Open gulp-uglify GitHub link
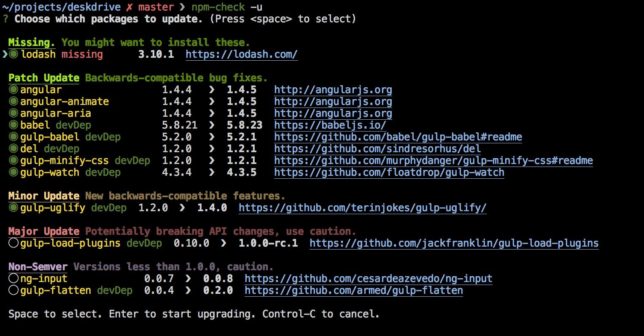Image resolution: width=644 pixels, height=336 pixels. (x=362, y=208)
